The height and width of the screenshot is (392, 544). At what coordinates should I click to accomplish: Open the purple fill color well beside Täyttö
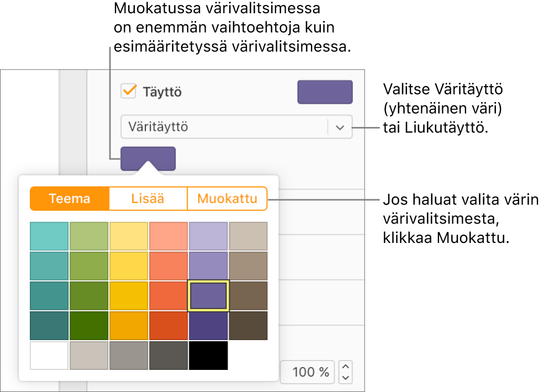coord(325,92)
